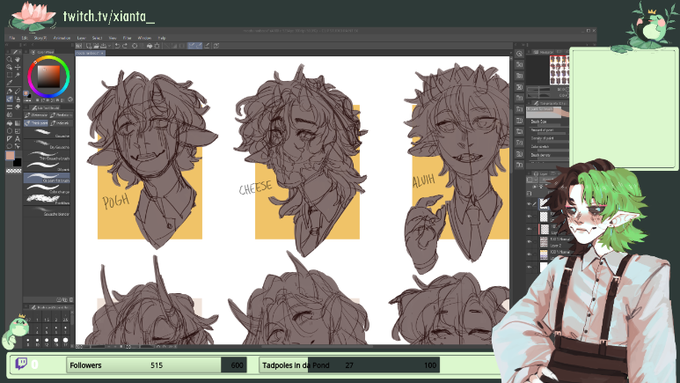Select the Eraser tool
The width and height of the screenshot is (680, 383).
pos(18,107)
